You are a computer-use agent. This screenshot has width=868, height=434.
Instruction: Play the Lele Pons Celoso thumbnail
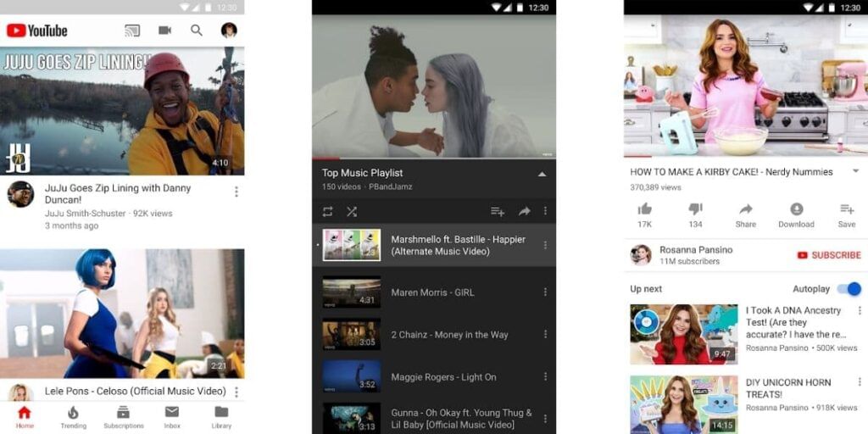pyautogui.click(x=122, y=314)
